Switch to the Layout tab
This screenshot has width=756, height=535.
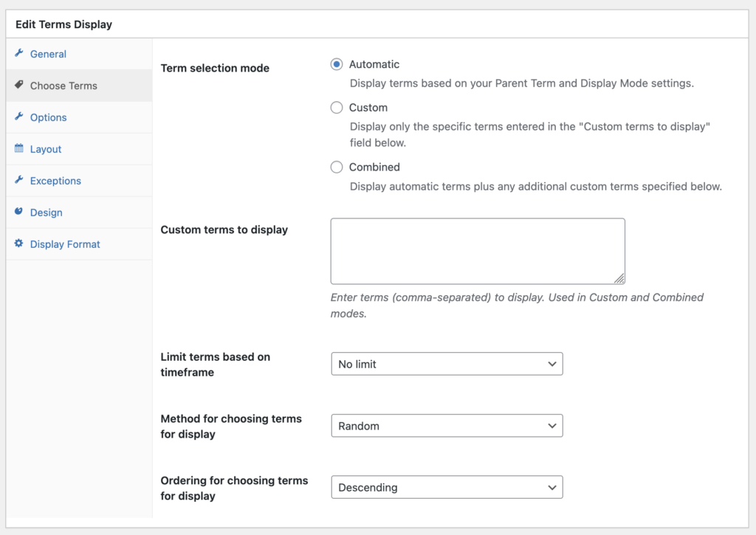coord(46,149)
